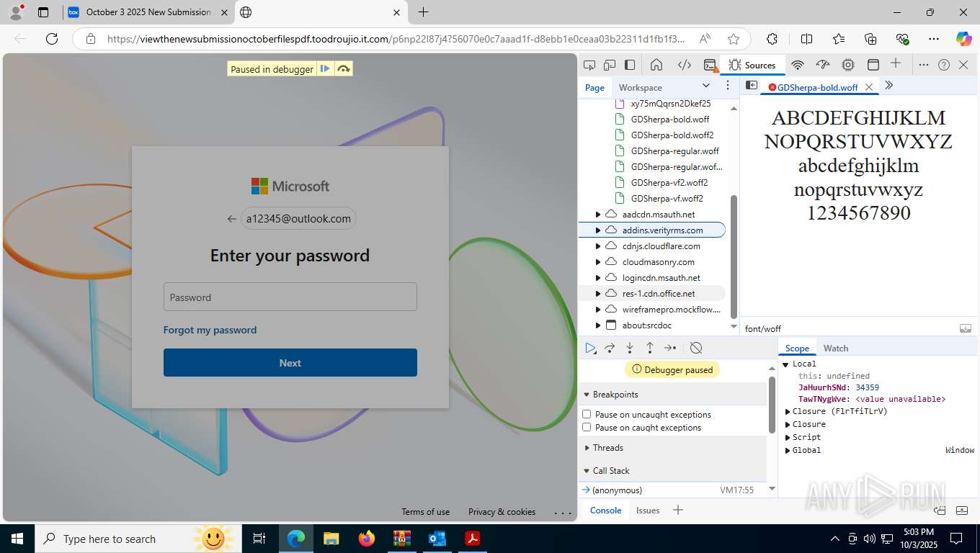Image resolution: width=980 pixels, height=553 pixels.
Task: Add page to favorites star icon
Action: point(734,39)
